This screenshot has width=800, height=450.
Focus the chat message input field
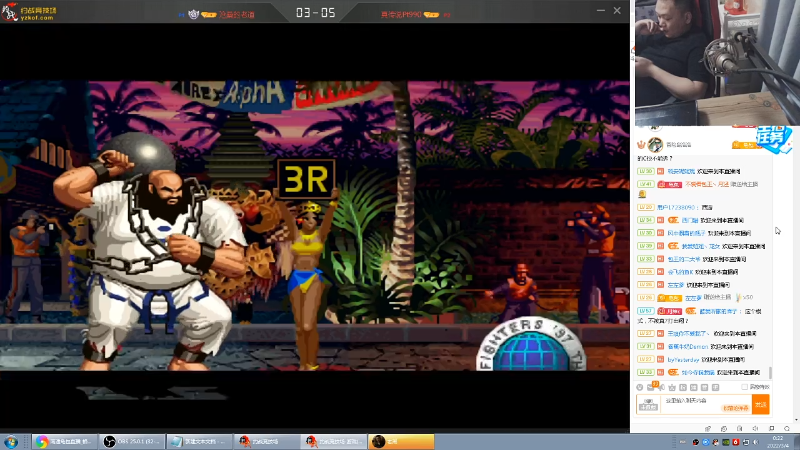(706, 404)
